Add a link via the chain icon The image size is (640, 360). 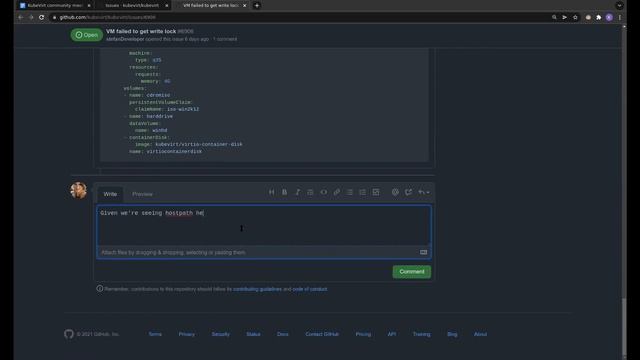tap(337, 192)
